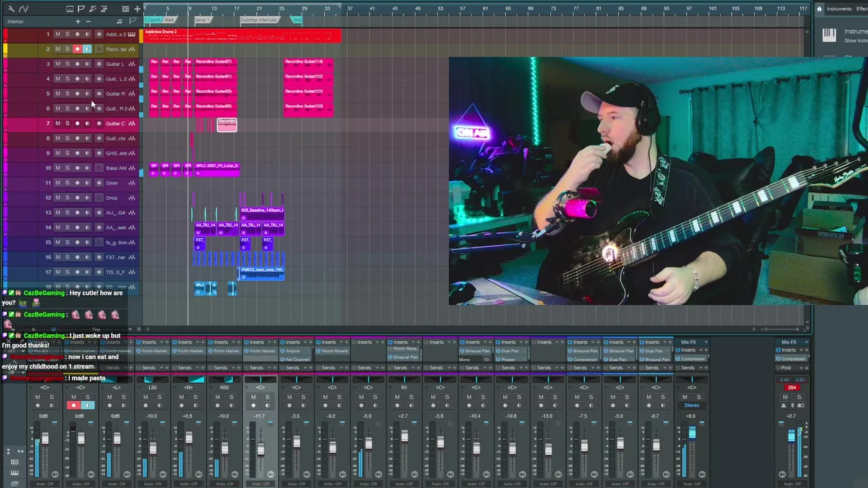This screenshot has width=868, height=488.
Task: Open the wrench options icon in the toolbar
Action: 11,9
